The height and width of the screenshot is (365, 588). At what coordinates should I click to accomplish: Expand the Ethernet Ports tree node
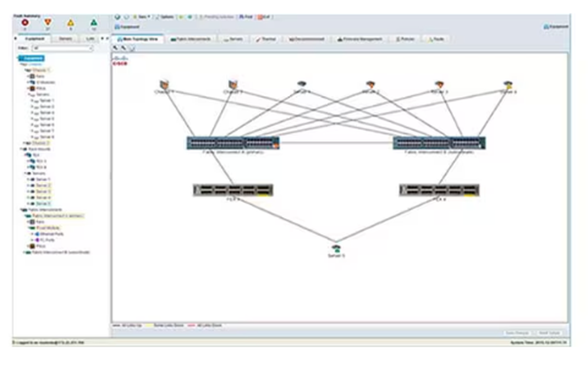(33, 234)
